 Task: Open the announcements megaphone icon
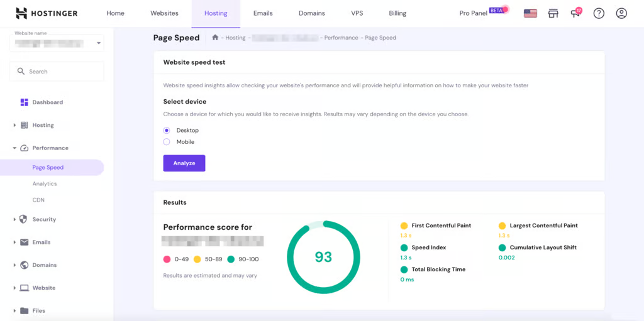pyautogui.click(x=575, y=13)
